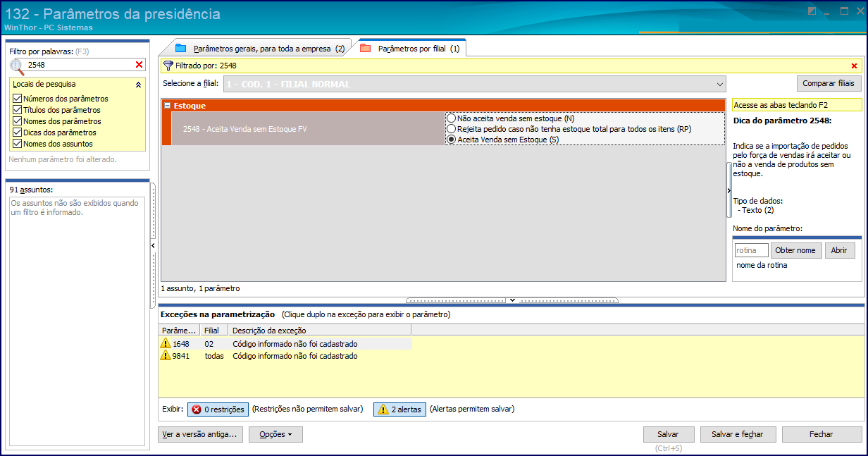The width and height of the screenshot is (868, 456).
Task: Collapse 'Locais de pesquisa' section
Action: coord(138,84)
